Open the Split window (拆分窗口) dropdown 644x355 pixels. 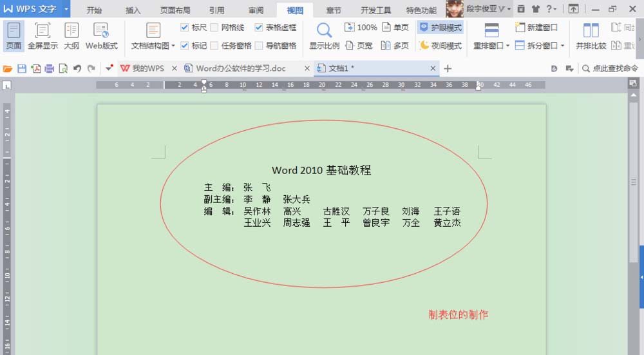(562, 46)
